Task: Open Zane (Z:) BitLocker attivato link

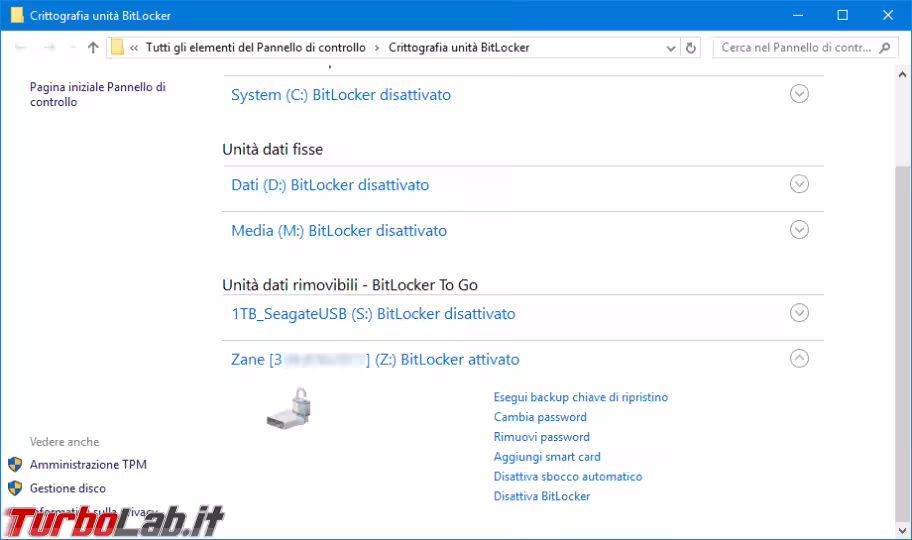Action: click(x=375, y=360)
